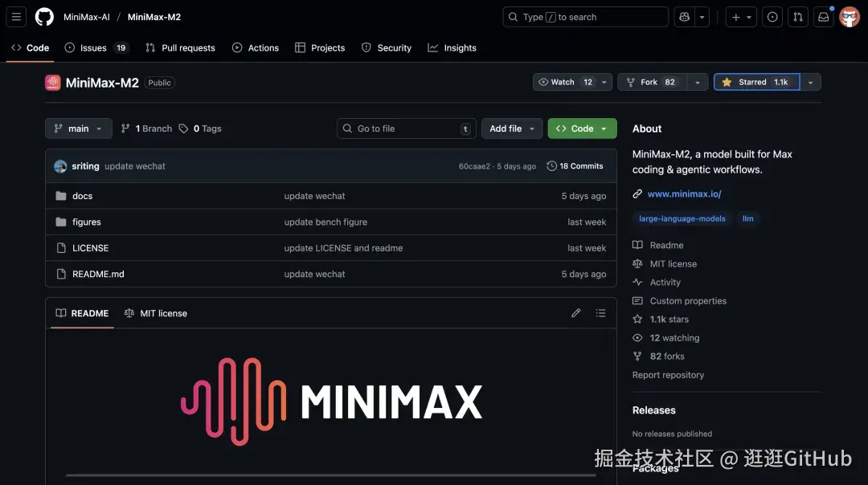Open the Activity link in About
The image size is (868, 485).
tap(657, 282)
